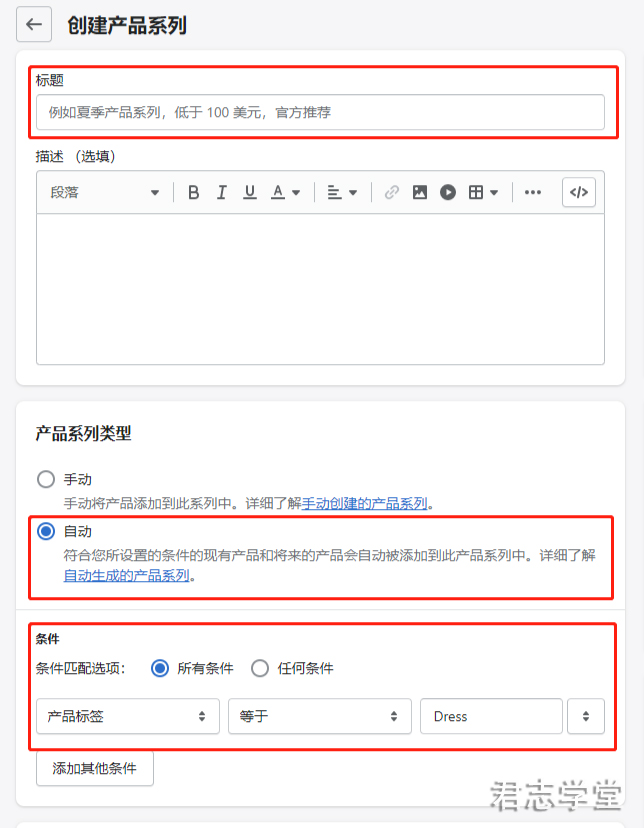Viewport: 644px width, 828px height.
Task: Open the dropdown beside the Dress field
Action: coord(586,716)
